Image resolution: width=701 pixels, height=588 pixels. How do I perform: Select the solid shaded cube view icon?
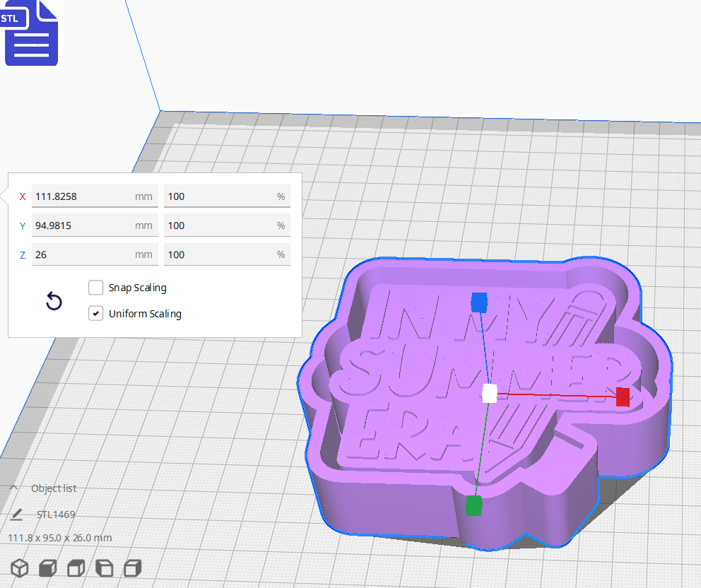coord(47,568)
